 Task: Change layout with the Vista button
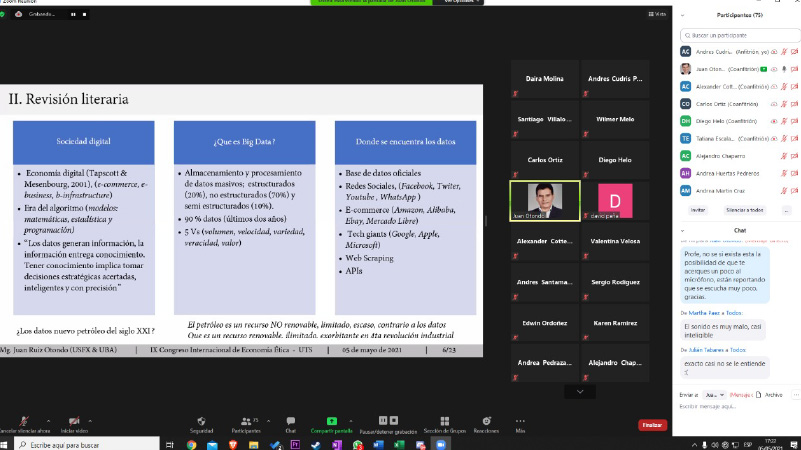657,14
